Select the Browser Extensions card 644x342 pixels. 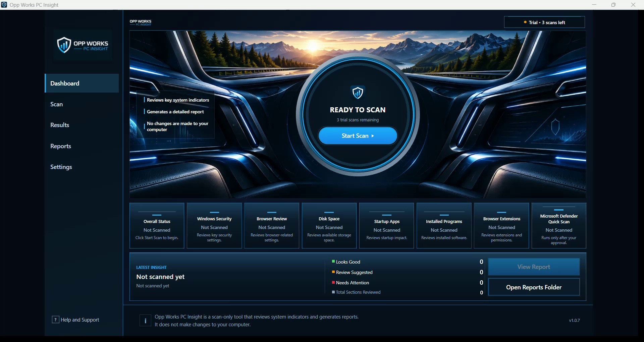pyautogui.click(x=501, y=226)
